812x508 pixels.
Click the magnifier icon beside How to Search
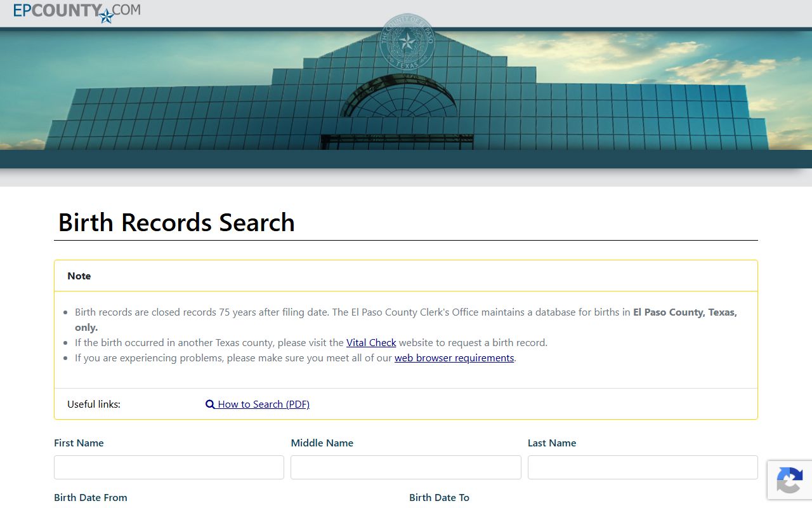(210, 404)
